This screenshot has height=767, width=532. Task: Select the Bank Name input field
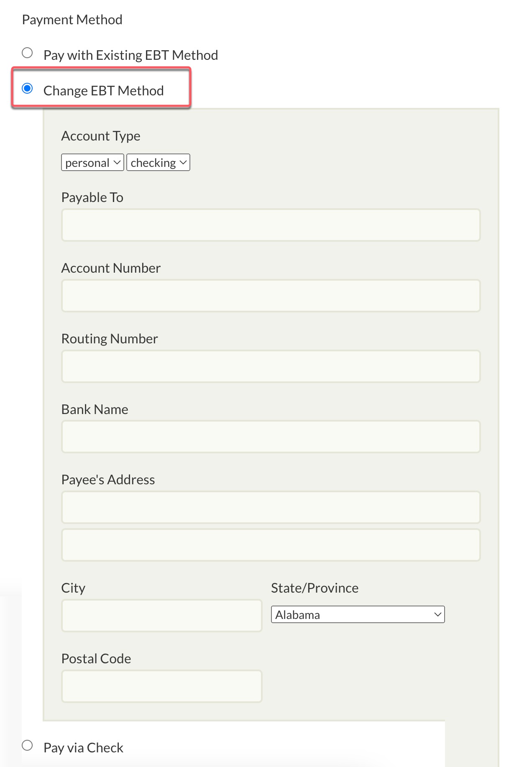(x=271, y=437)
